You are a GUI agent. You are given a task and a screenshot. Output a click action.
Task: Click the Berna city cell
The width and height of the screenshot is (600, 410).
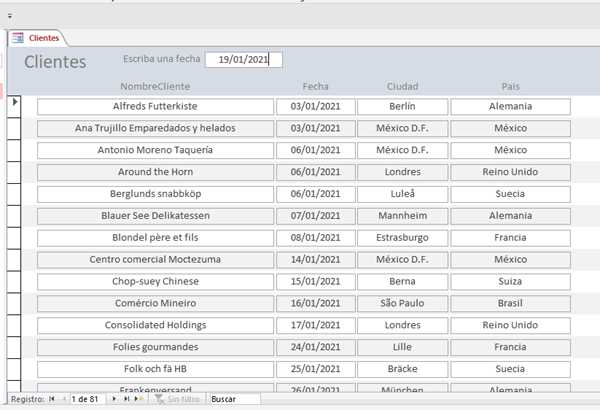coord(403,281)
